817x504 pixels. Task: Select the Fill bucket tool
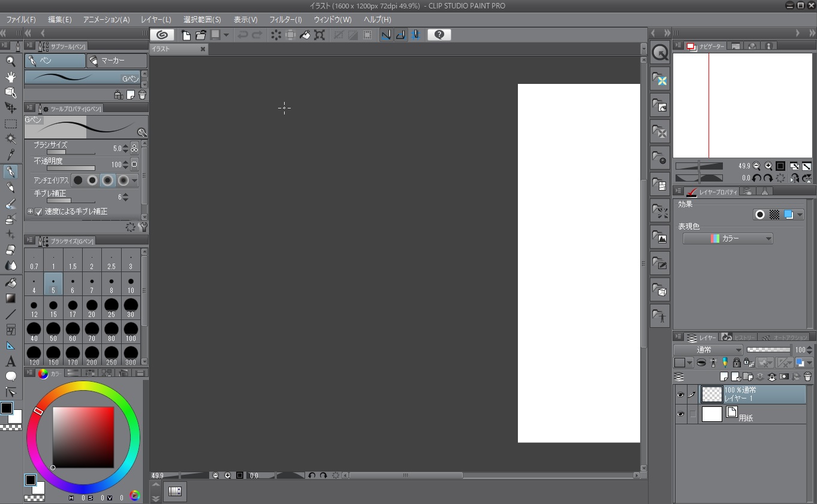10,282
